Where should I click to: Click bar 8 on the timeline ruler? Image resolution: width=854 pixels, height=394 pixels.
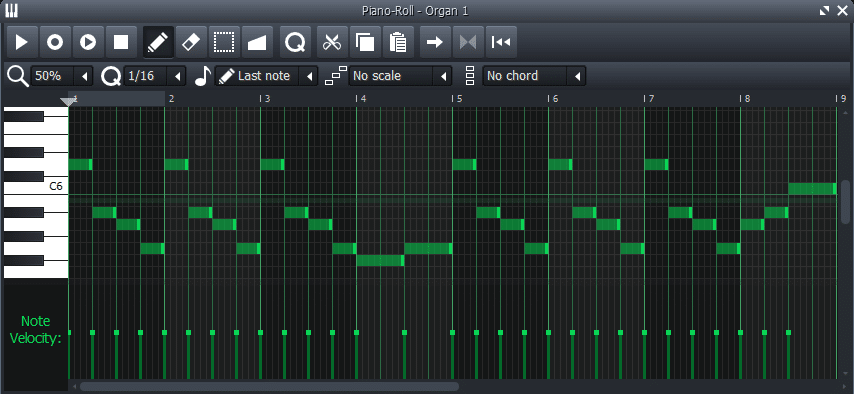(745, 99)
